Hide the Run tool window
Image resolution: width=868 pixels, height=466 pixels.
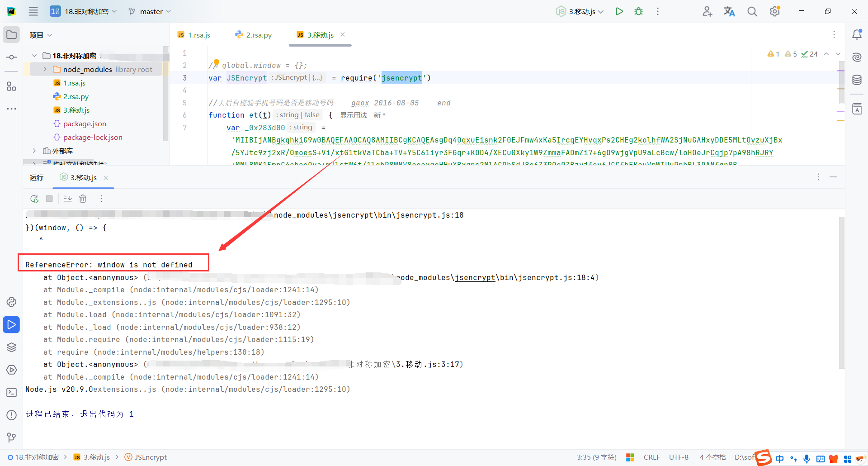pyautogui.click(x=833, y=177)
